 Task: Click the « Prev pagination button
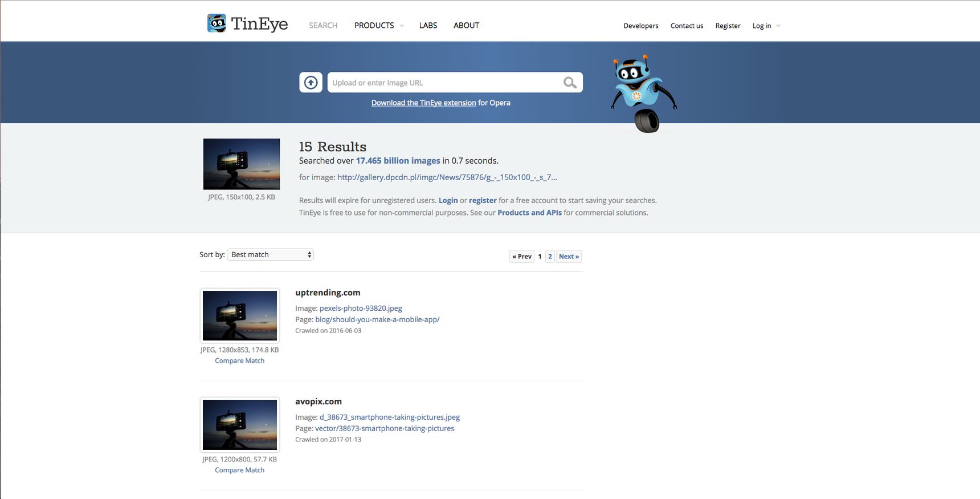pyautogui.click(x=522, y=257)
